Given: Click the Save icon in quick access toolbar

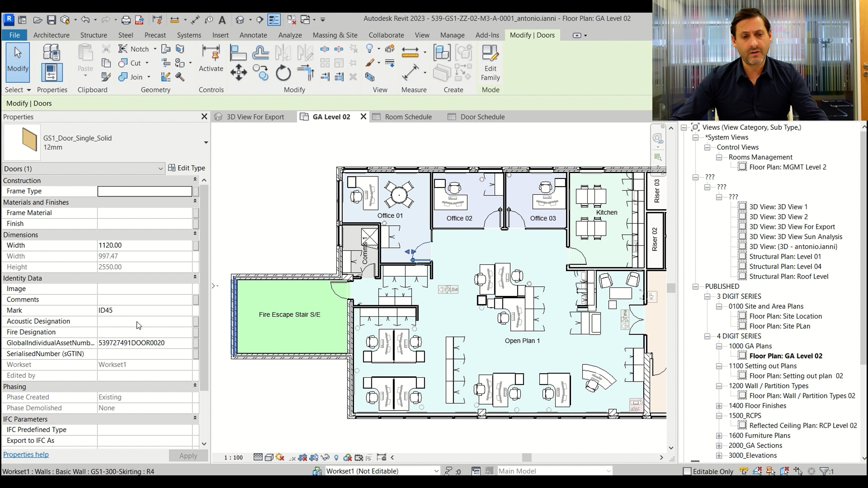Looking at the screenshot, I should pos(51,20).
